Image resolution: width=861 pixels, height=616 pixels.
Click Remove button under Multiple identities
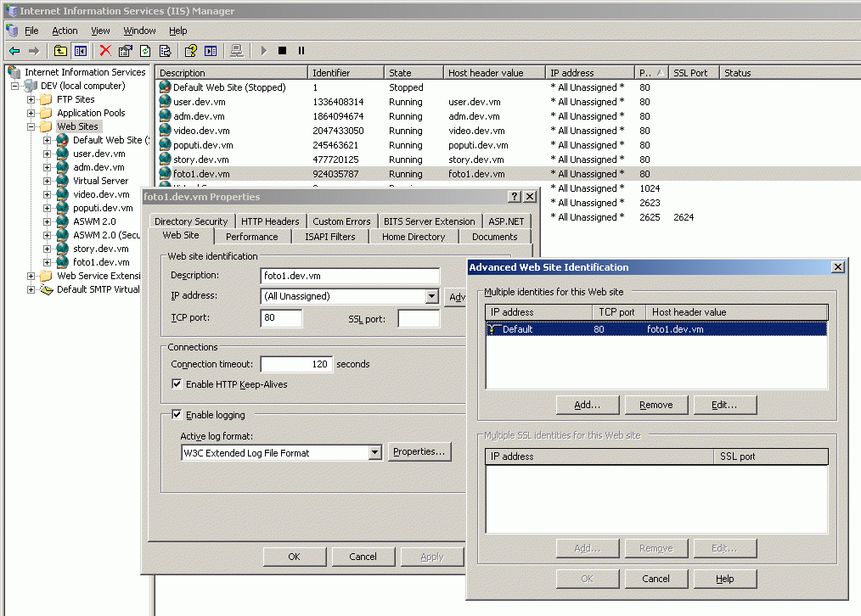656,405
